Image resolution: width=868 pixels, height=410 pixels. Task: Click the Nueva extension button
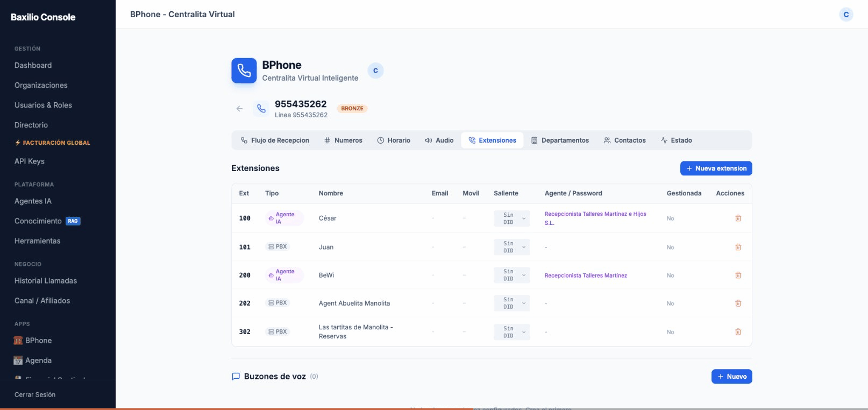[716, 168]
